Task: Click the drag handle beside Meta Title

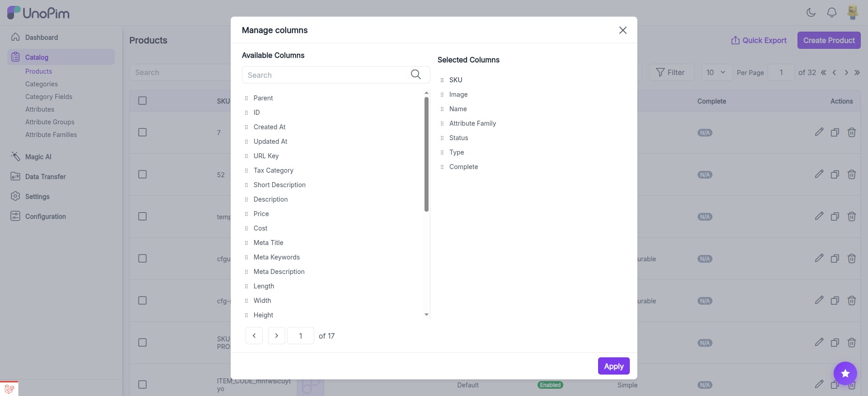Action: click(246, 243)
